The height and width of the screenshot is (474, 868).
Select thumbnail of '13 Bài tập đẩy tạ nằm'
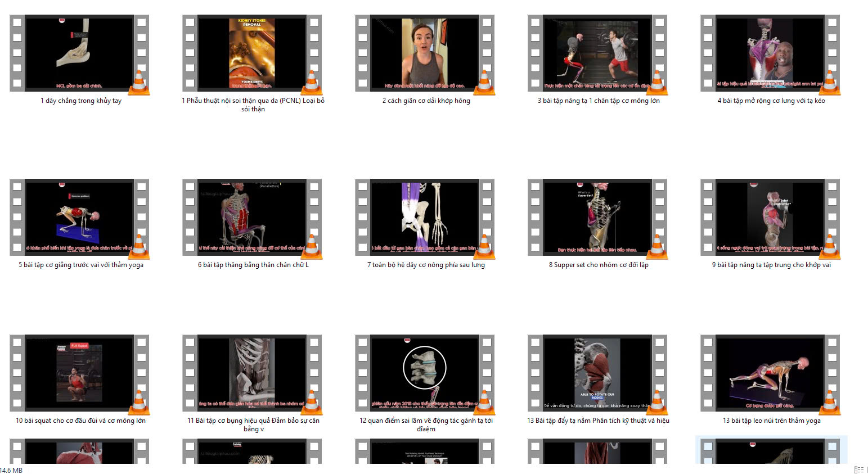point(597,373)
